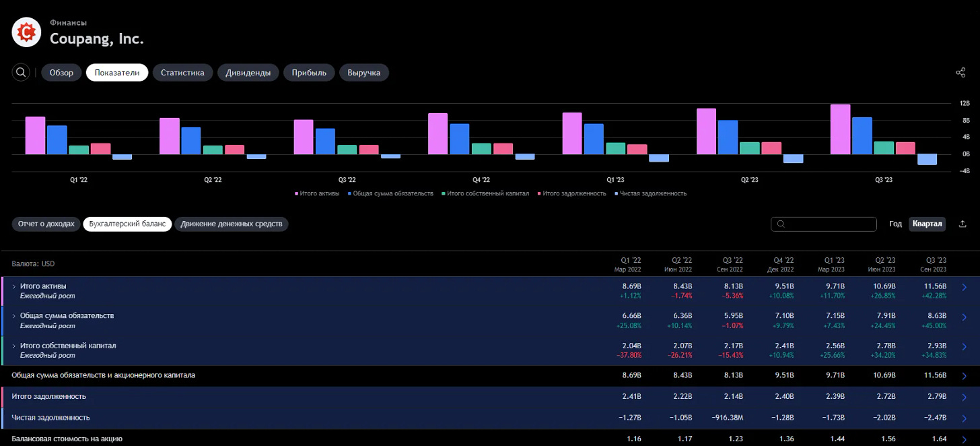Switch to the Обзор tab
The height and width of the screenshot is (446, 980).
[x=61, y=72]
